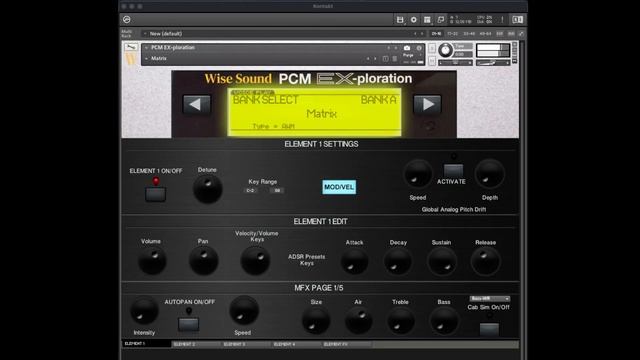
Task: Save snapshot icon next to Matrix
Action: coord(386,59)
